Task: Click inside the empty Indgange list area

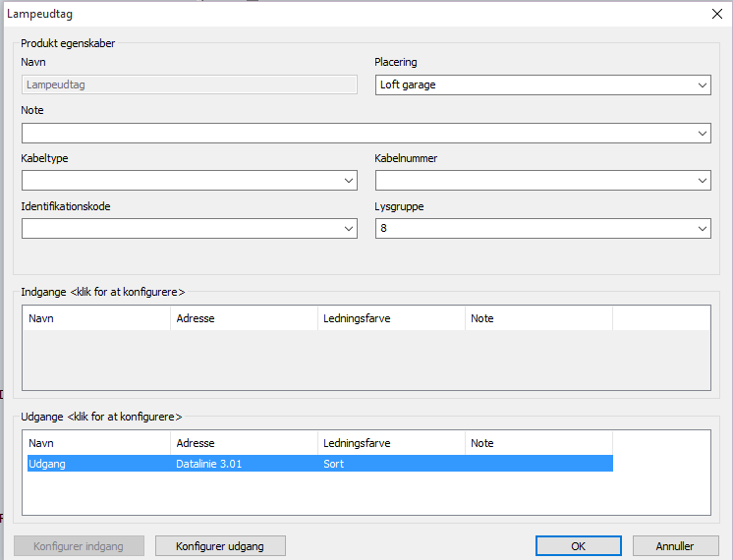Action: pos(366,362)
